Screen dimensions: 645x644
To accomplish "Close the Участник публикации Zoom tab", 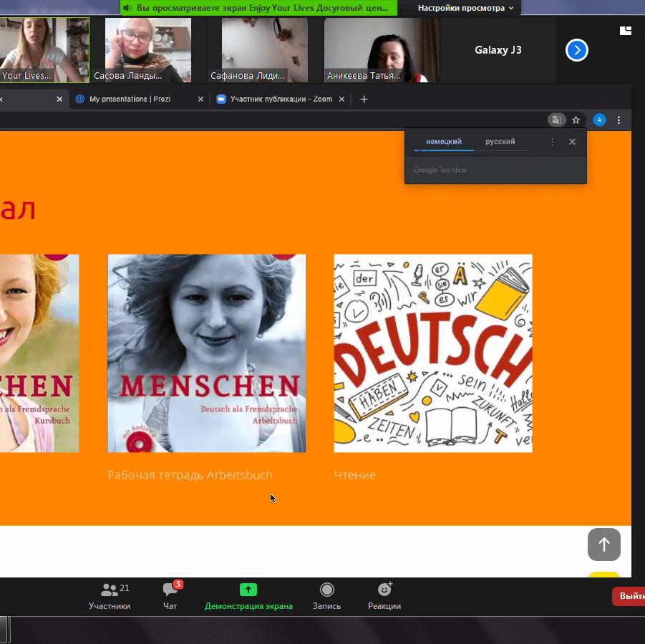I will coord(341,99).
